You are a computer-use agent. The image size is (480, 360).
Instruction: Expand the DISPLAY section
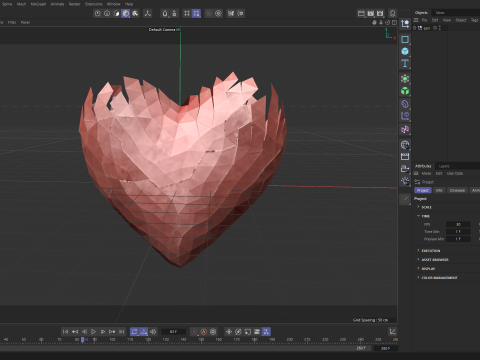pos(428,269)
